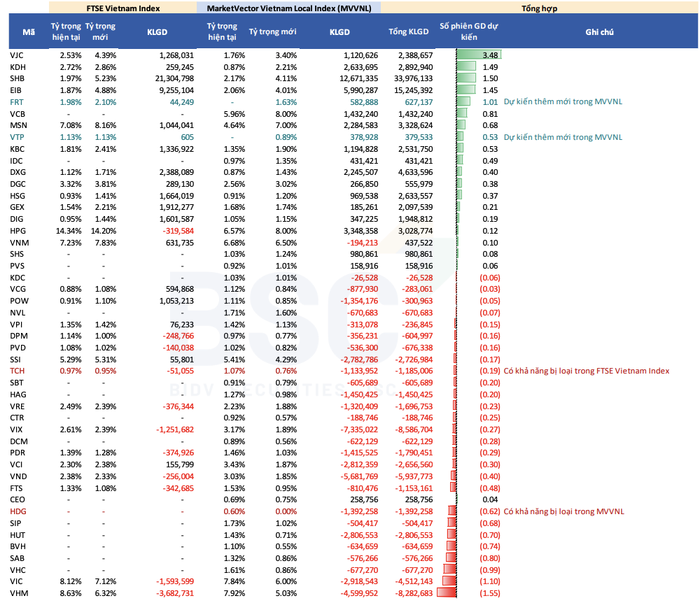Screen dimensions: 700x603
Task: Click the Ghi chú column header
Action: click(599, 31)
